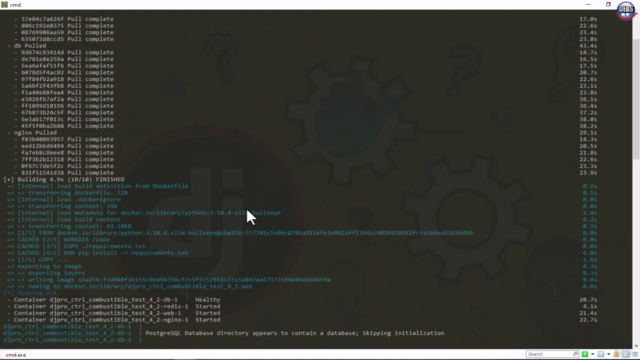
Task: Click the 'Building 4.9s (10/10) FINISHED' line
Action: [x=64, y=179]
